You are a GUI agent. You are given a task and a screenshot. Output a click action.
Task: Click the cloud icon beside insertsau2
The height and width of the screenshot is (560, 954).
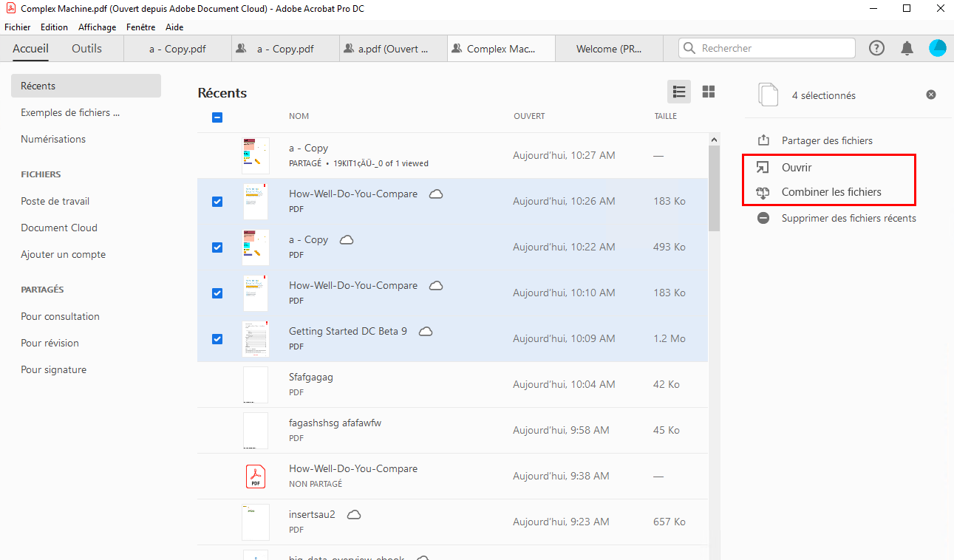[x=354, y=514]
